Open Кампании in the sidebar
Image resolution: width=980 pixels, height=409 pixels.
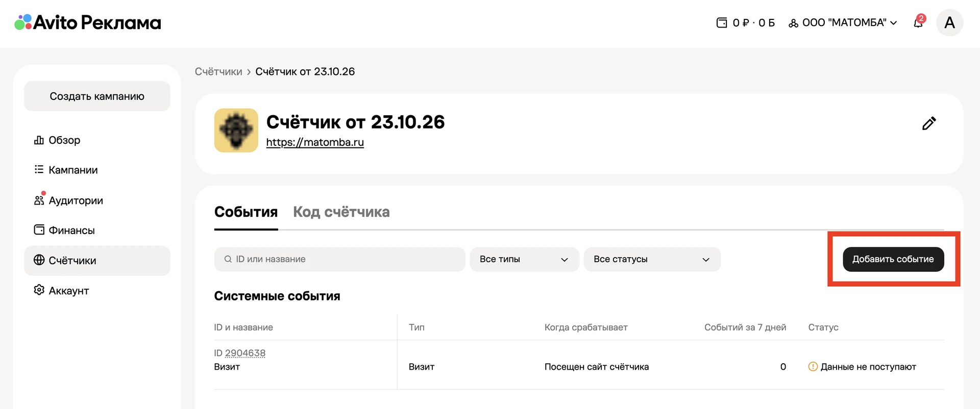pyautogui.click(x=97, y=170)
